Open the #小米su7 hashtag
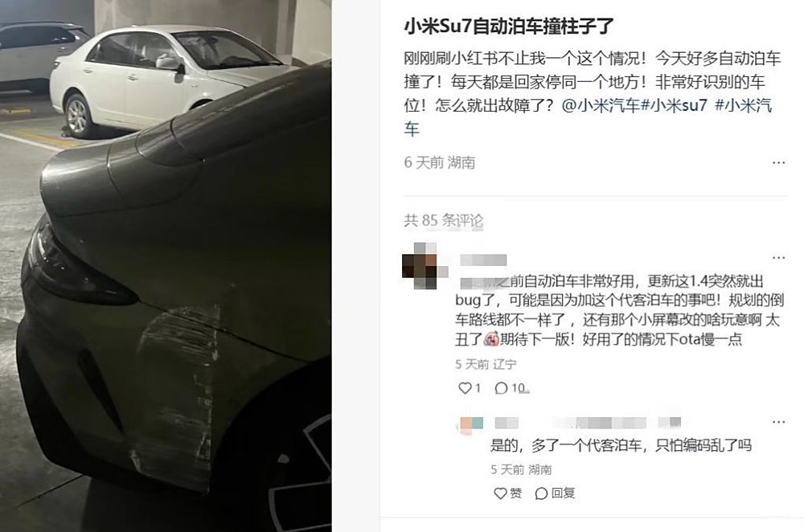Image resolution: width=804 pixels, height=532 pixels. (674, 105)
